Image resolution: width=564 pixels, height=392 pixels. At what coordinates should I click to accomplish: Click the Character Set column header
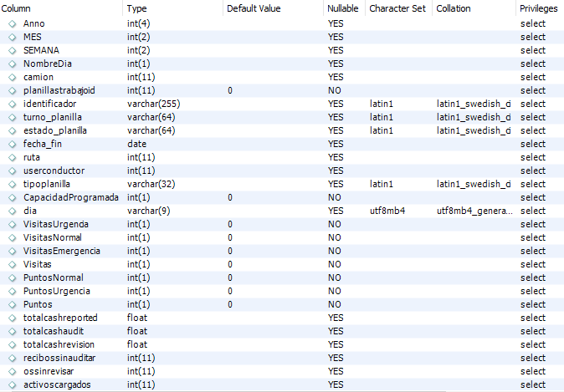399,8
